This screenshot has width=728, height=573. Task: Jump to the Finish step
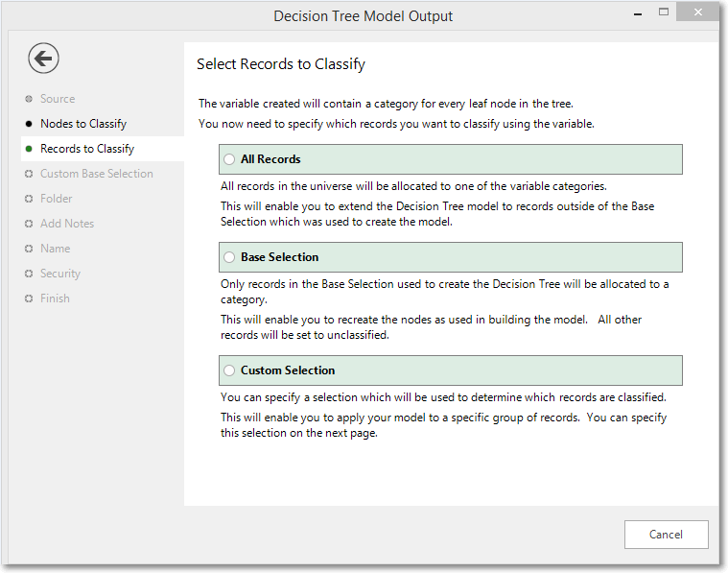pyautogui.click(x=55, y=298)
